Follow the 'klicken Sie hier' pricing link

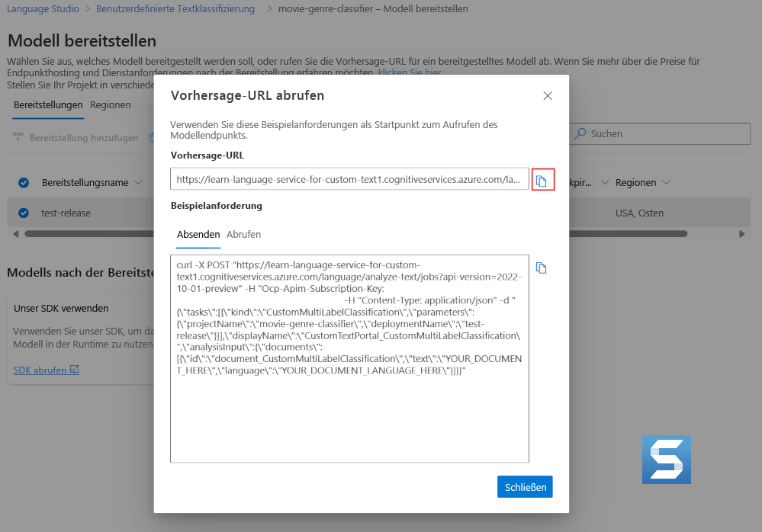point(410,73)
